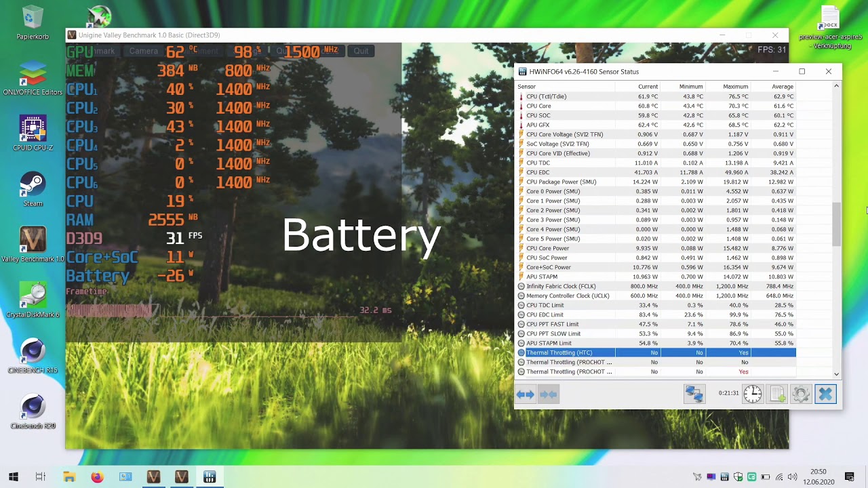Click the Quit button in Valley Benchmark
The height and width of the screenshot is (488, 868).
(x=361, y=51)
